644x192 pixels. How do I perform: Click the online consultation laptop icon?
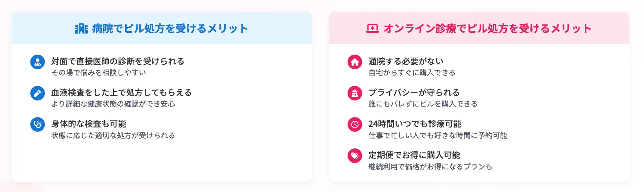tap(373, 29)
